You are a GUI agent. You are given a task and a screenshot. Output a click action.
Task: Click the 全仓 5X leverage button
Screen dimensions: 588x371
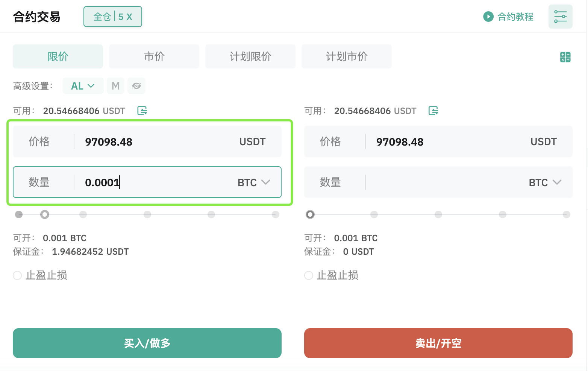click(x=113, y=17)
